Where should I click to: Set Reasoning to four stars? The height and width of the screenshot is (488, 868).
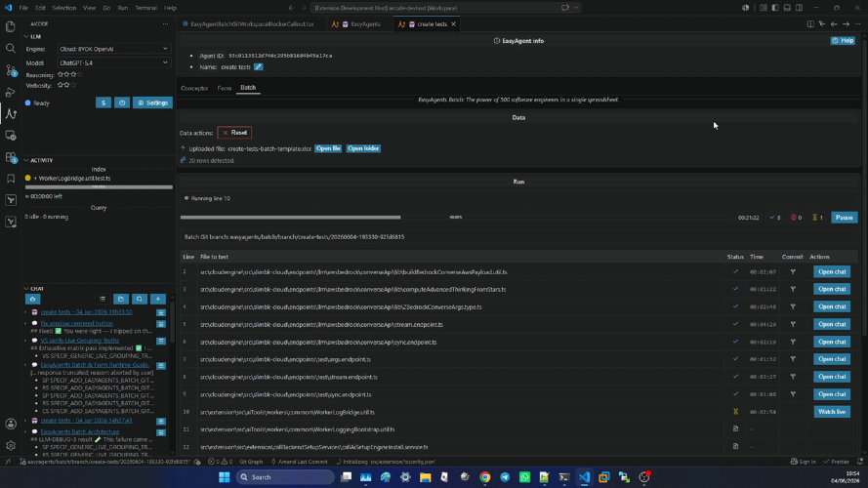click(x=80, y=75)
